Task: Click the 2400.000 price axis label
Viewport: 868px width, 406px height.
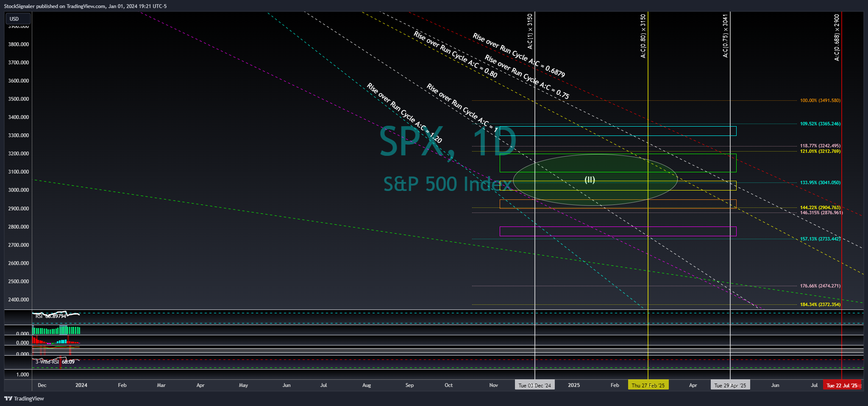Action: click(19, 300)
